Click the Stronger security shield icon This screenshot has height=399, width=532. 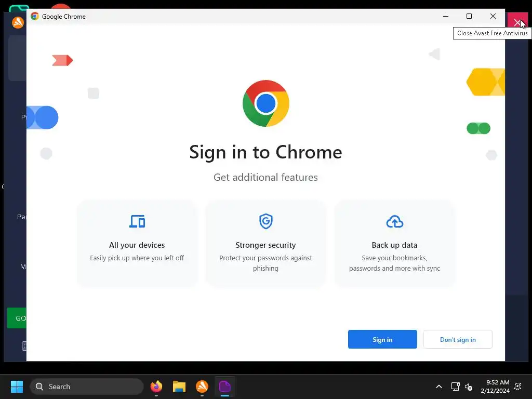265,221
